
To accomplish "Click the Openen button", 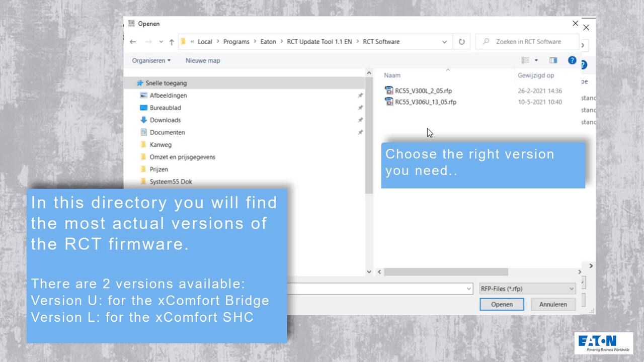I will click(502, 304).
